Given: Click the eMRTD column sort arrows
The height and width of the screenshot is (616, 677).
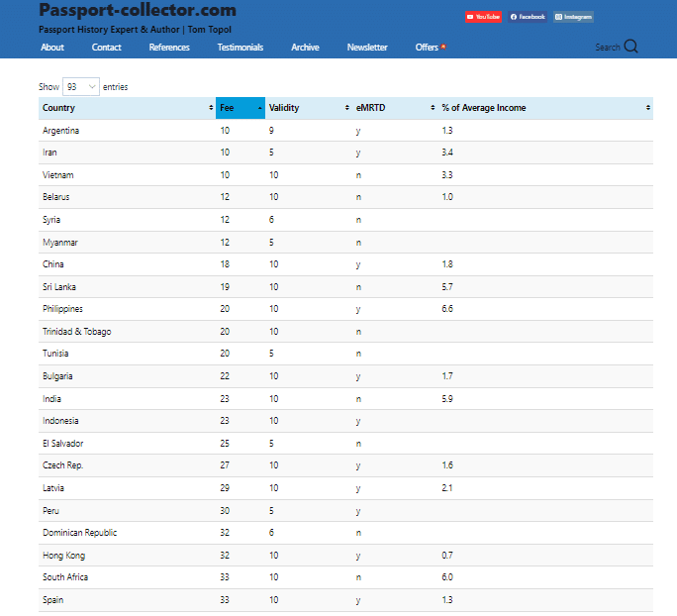Looking at the screenshot, I should pyautogui.click(x=433, y=108).
